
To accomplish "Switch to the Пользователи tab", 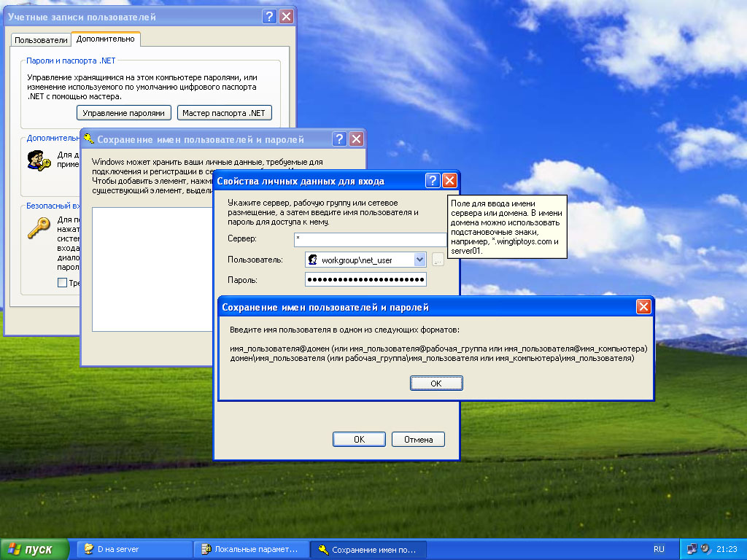I will pyautogui.click(x=41, y=40).
